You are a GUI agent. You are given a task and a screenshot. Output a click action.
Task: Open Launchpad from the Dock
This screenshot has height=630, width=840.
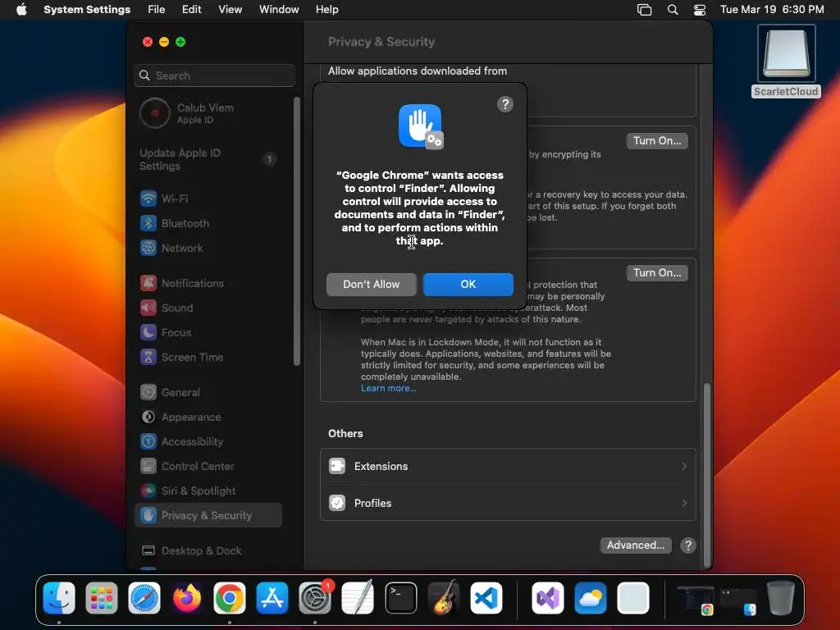[101, 597]
